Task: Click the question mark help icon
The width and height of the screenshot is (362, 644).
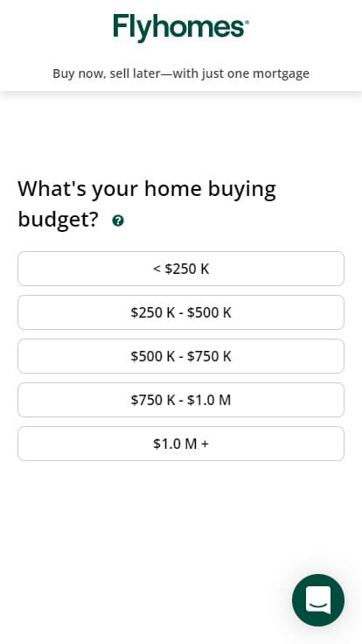Action: coord(118,221)
